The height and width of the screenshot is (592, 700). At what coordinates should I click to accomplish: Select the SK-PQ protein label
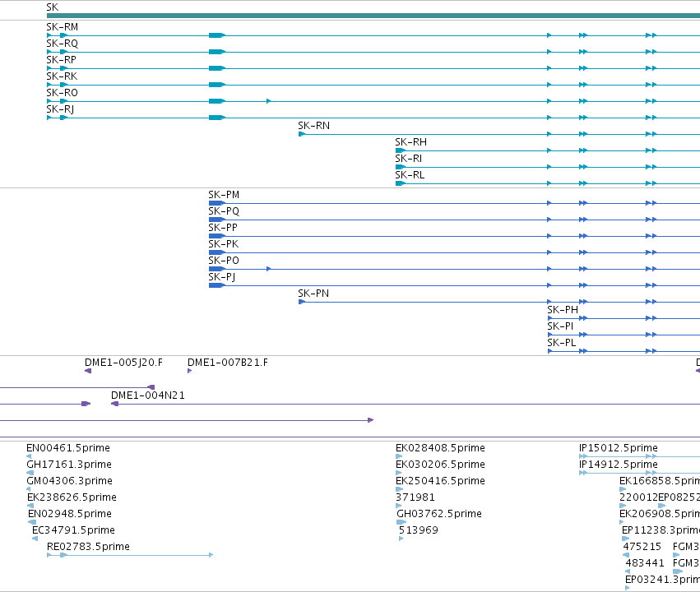[x=224, y=211]
